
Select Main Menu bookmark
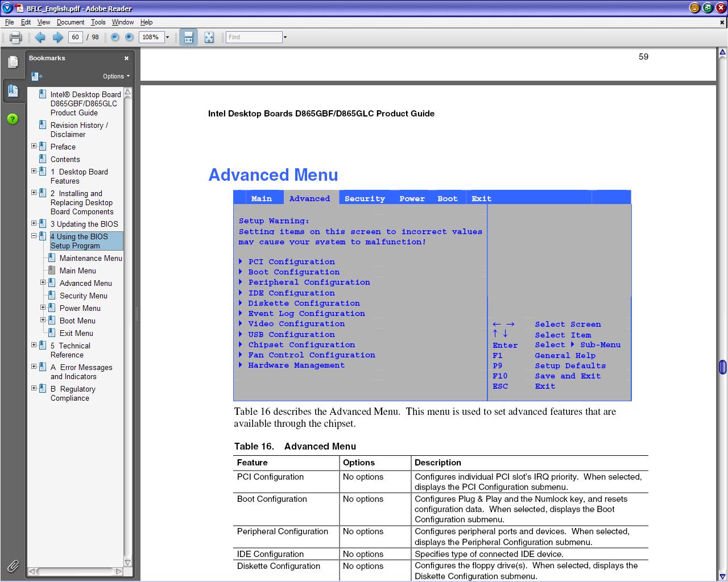click(x=77, y=271)
